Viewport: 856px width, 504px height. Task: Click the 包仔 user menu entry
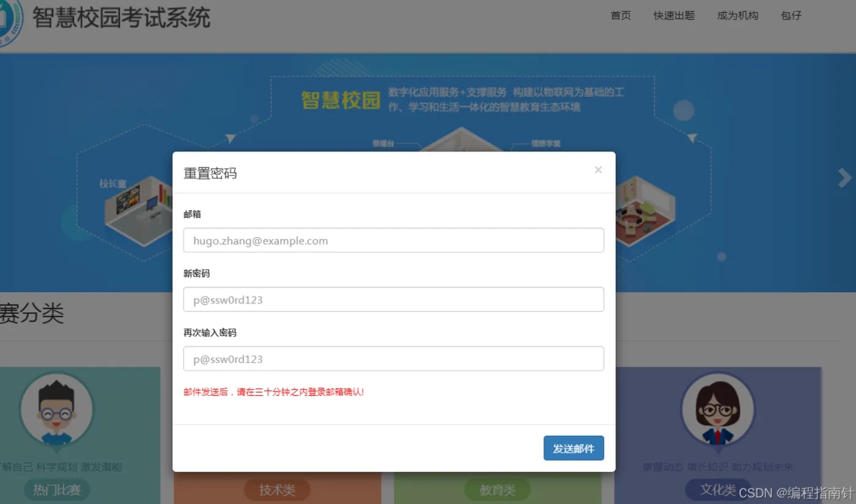point(791,16)
